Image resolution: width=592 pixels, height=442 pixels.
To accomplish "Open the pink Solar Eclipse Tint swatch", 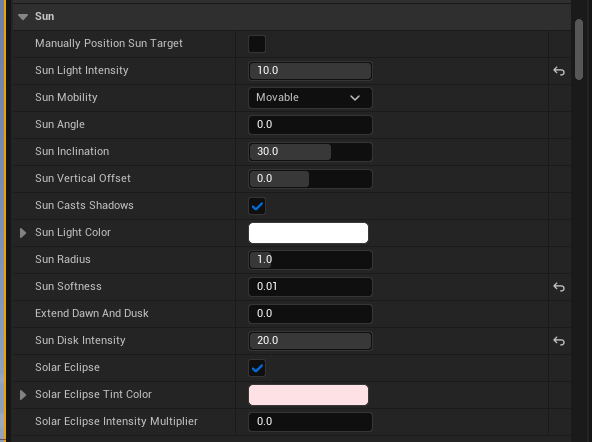I will 308,395.
